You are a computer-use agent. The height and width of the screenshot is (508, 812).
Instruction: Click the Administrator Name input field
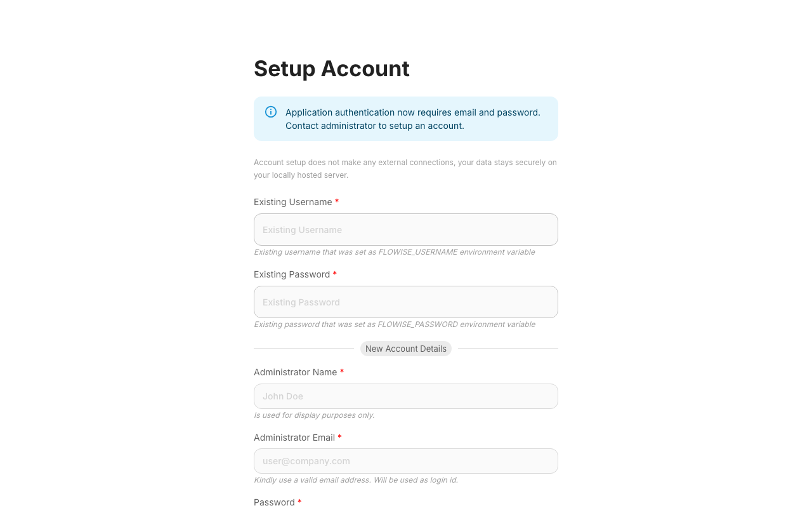(x=405, y=396)
